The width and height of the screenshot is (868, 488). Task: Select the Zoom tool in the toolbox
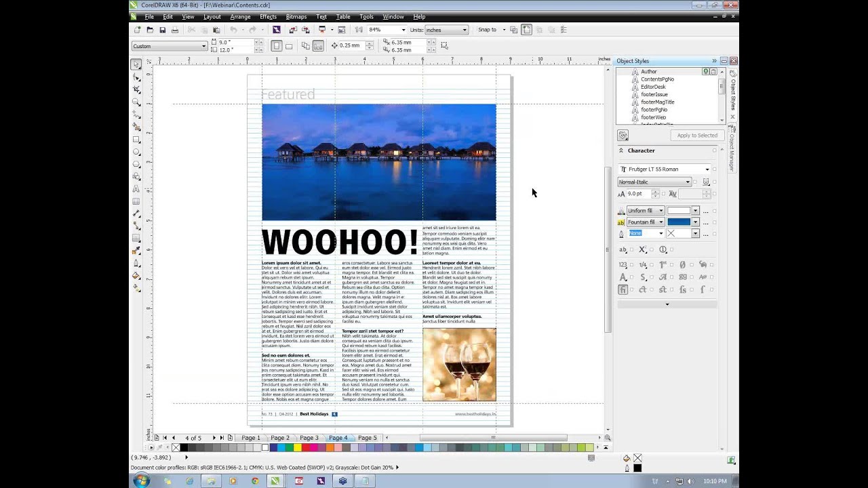tap(136, 102)
